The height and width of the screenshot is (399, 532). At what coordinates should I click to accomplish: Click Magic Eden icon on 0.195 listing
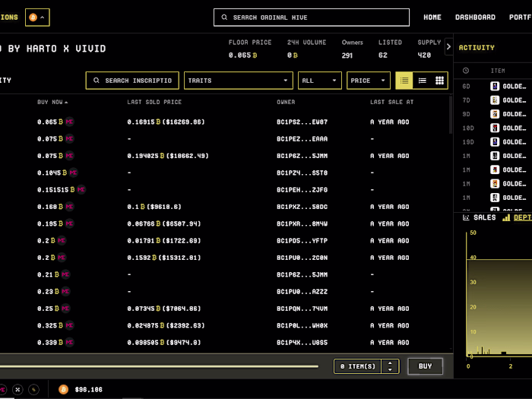coord(70,223)
